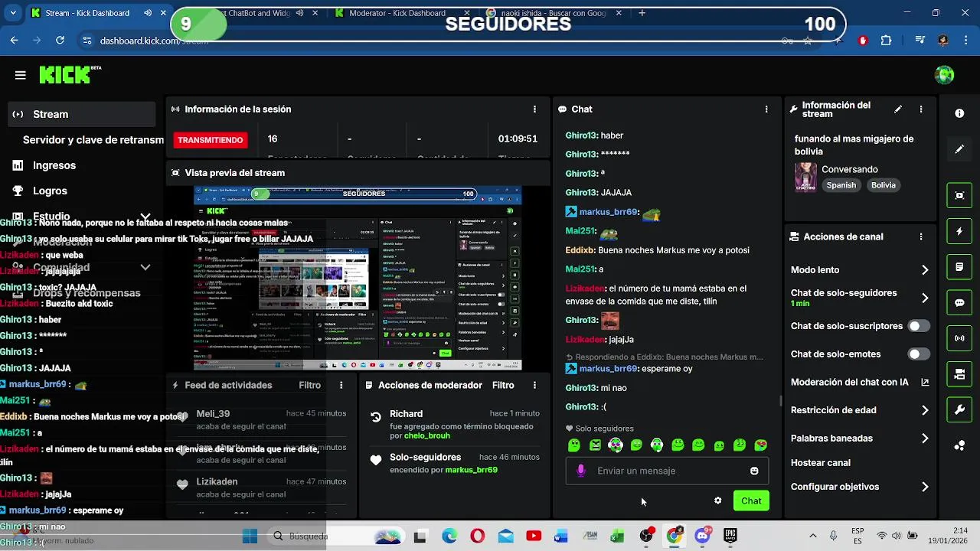
Task: Click the pencil icon in right sidebar
Action: tap(959, 149)
